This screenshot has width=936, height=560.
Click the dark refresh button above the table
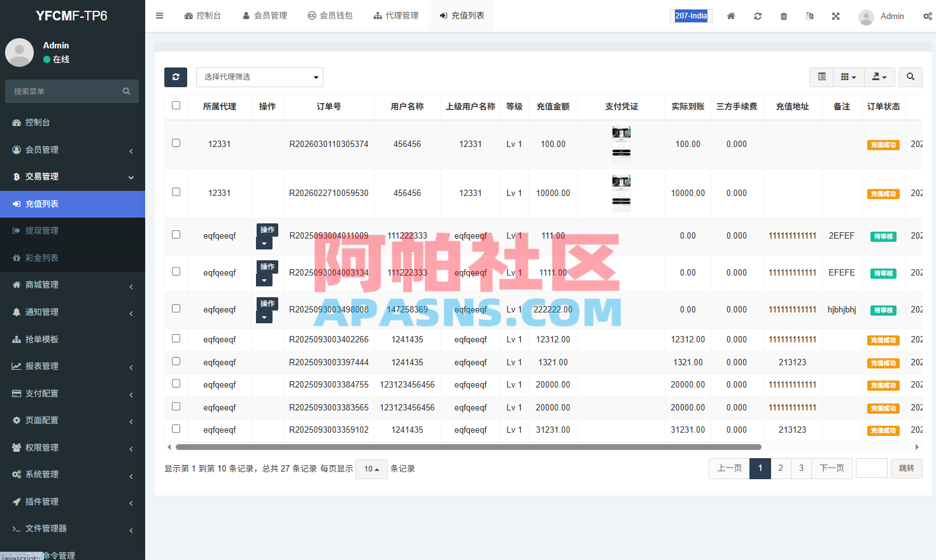[176, 77]
